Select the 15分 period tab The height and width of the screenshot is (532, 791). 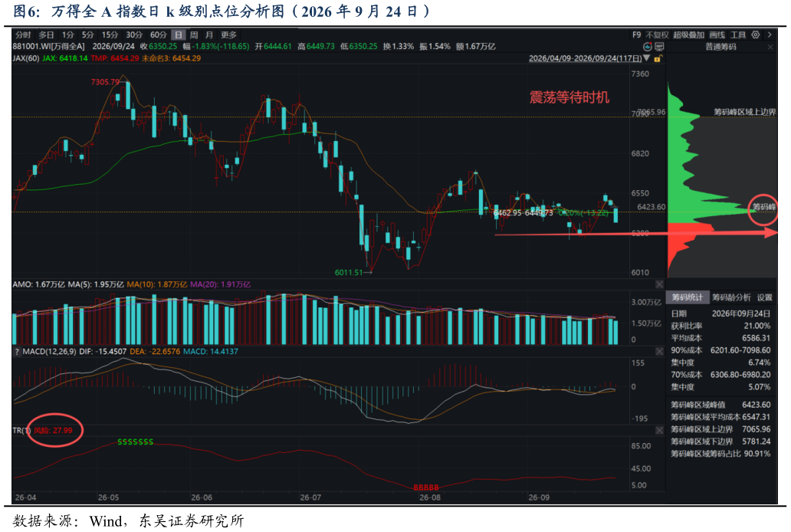tap(110, 34)
